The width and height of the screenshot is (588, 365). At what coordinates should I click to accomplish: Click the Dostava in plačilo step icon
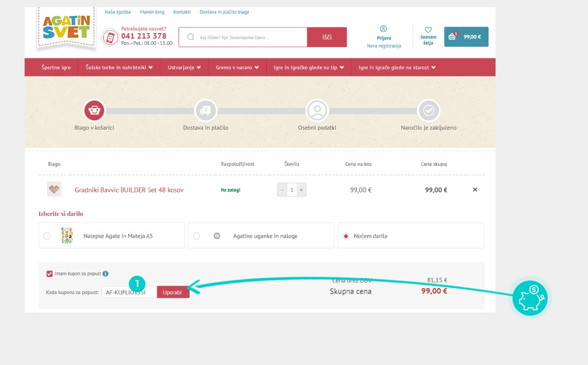click(205, 111)
